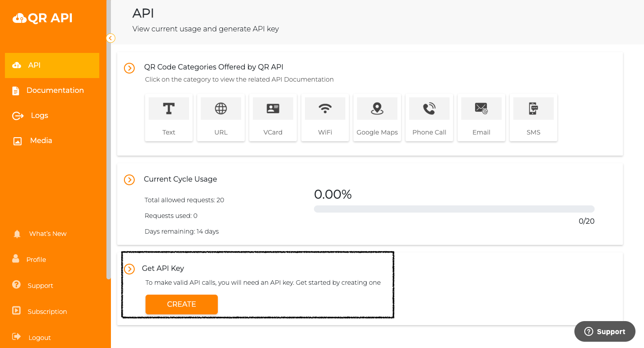Click the What's New bell icon
Viewport: 644px width, 348px height.
pyautogui.click(x=17, y=233)
